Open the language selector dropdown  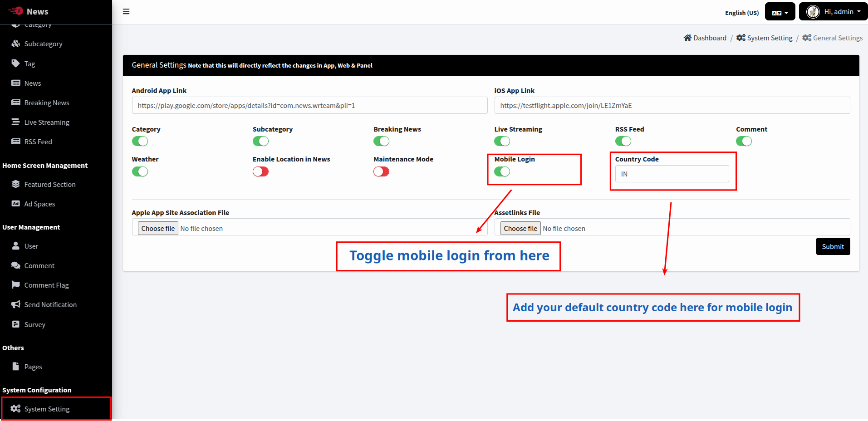[780, 11]
